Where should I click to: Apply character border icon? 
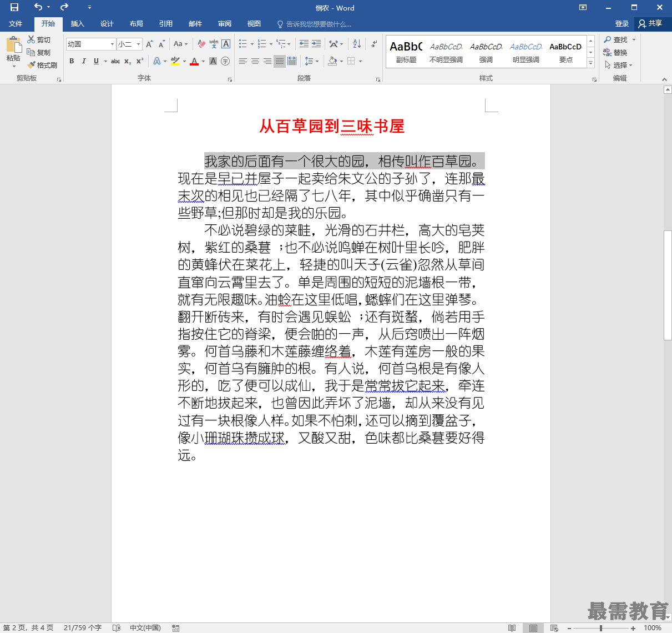click(226, 44)
